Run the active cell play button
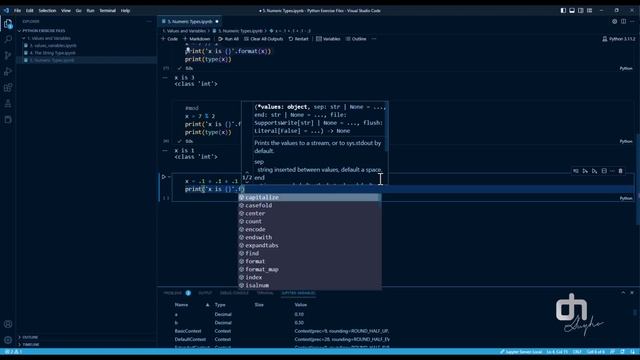 [x=164, y=177]
